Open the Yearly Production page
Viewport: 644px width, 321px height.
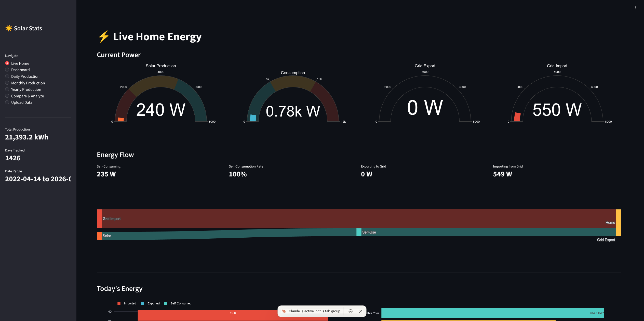point(26,89)
